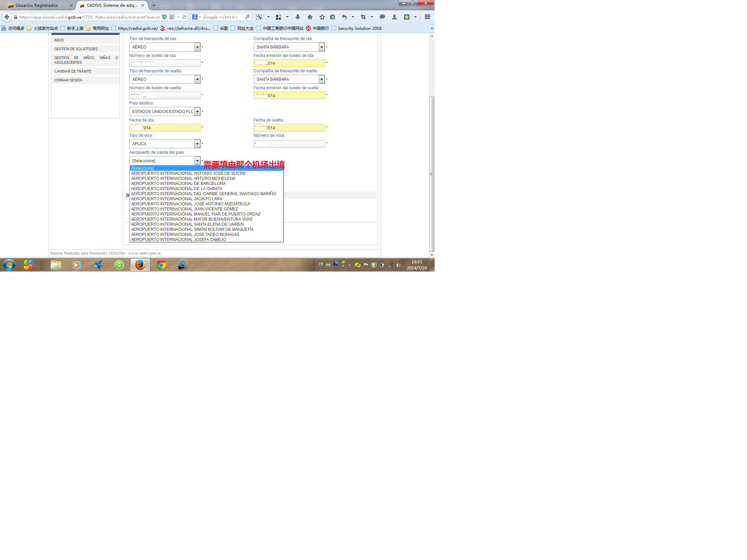Select AEROPUERTO INTERNACIONAL DE LA CHINITA option
Screen dimensions: 747x560
pyautogui.click(x=206, y=189)
